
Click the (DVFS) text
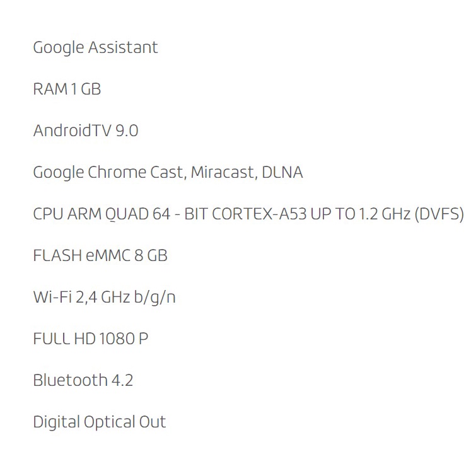tap(439, 214)
